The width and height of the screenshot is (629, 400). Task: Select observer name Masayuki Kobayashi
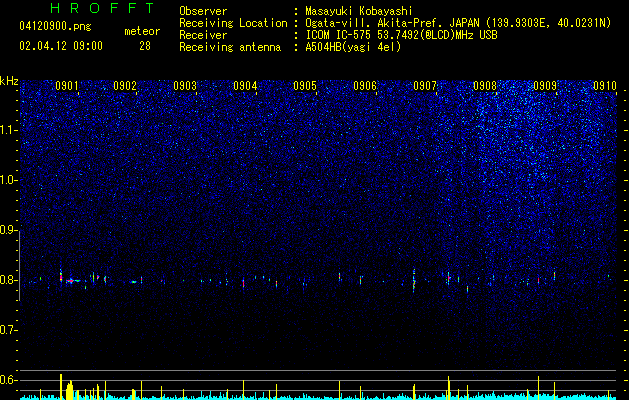click(359, 11)
